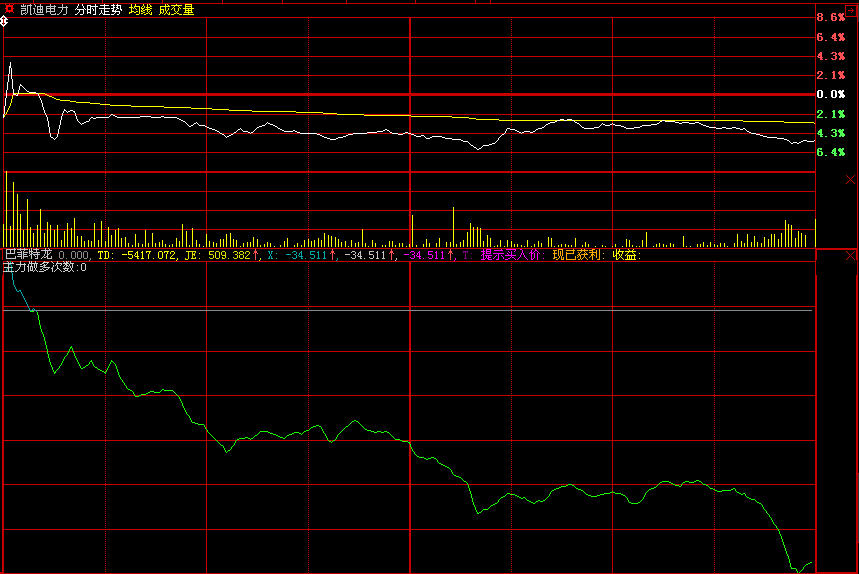Toggle the yellow 成交量 legend

click(x=176, y=10)
